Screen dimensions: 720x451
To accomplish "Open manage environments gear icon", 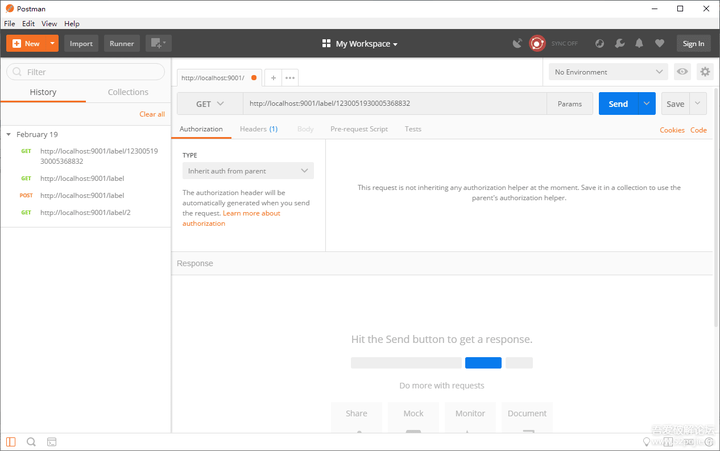I will coord(705,72).
